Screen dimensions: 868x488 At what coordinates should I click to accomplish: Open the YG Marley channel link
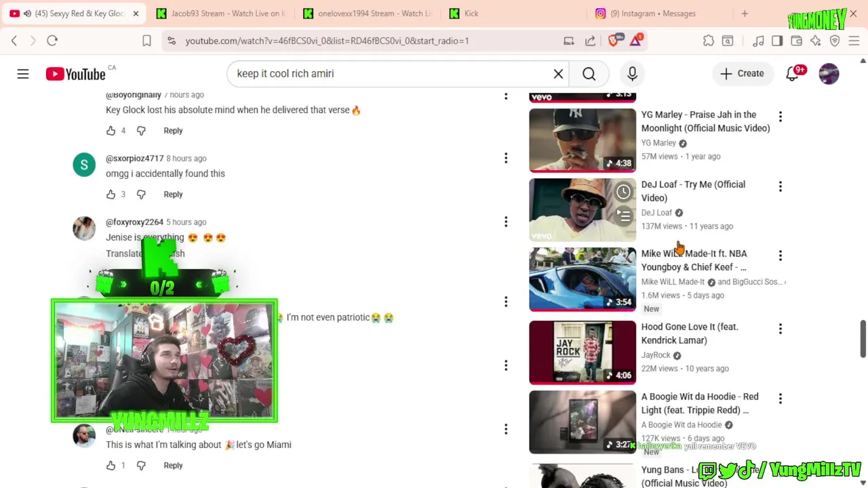click(x=658, y=143)
